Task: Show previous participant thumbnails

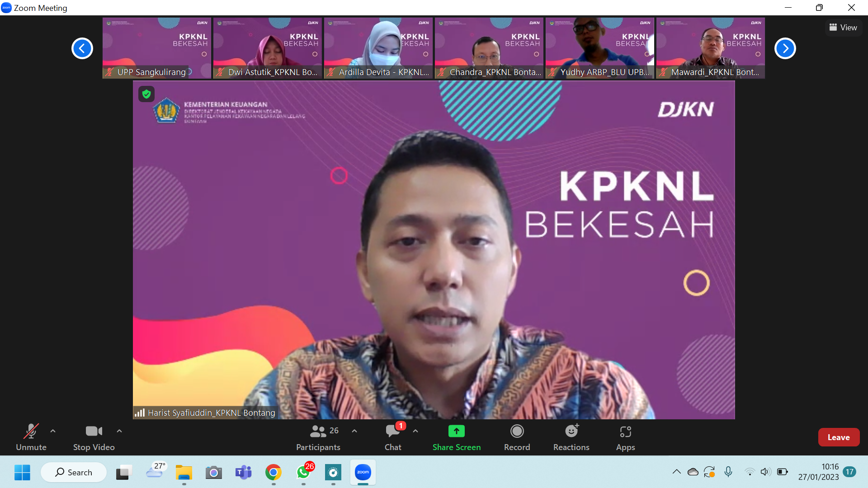Action: coord(82,48)
